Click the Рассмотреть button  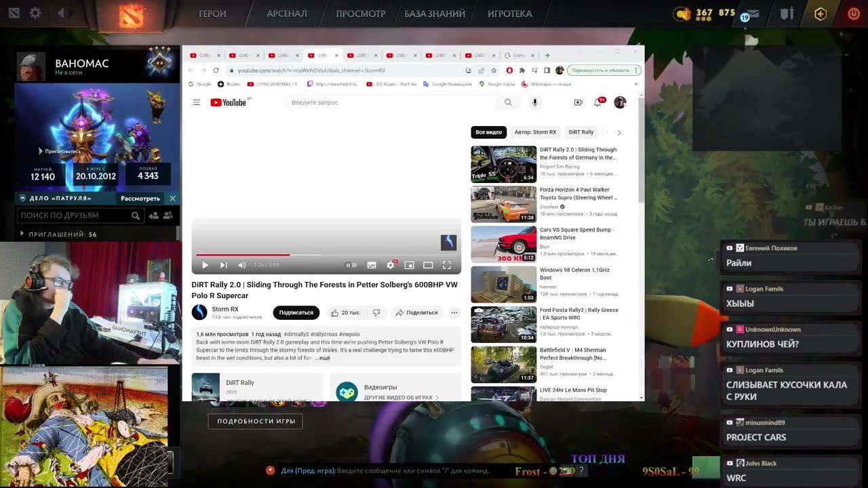pos(140,199)
